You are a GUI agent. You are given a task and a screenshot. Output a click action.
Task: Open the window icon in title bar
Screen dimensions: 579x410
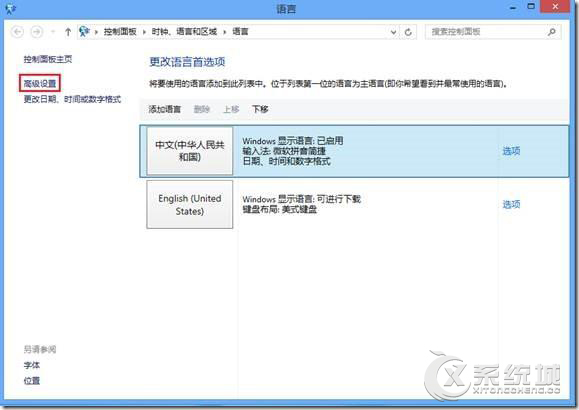(x=10, y=8)
